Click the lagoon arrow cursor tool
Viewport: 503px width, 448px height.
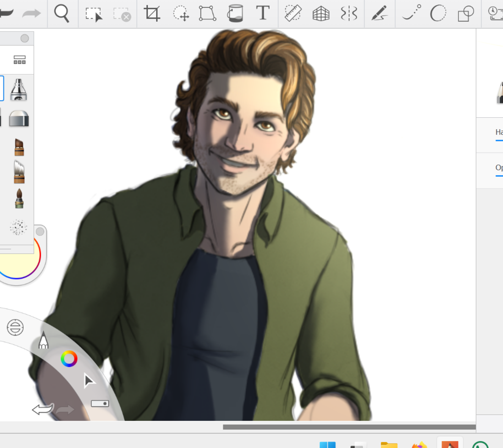coord(89,381)
